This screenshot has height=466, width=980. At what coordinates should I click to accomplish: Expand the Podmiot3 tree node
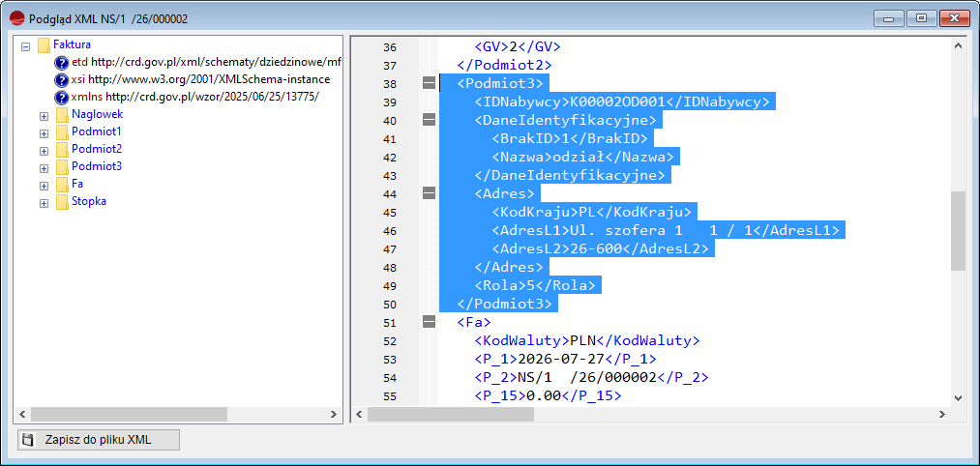[44, 168]
